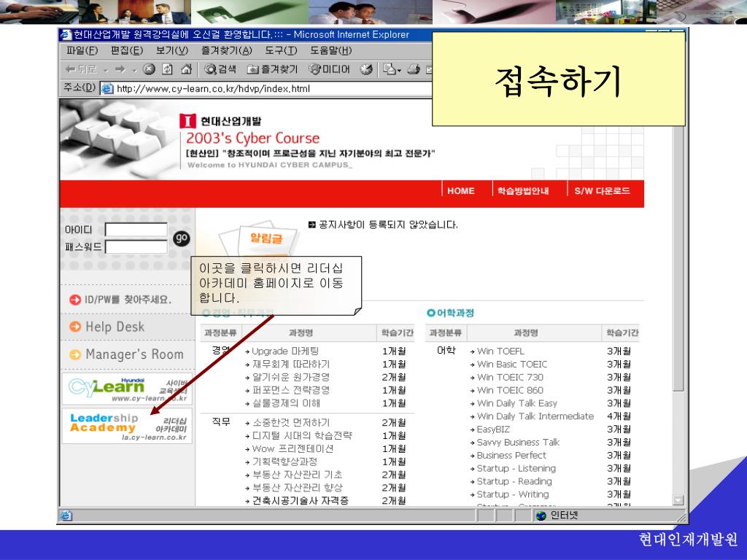Open S/W 다운로드 in the red bar
The image size is (747, 560).
pyautogui.click(x=602, y=191)
